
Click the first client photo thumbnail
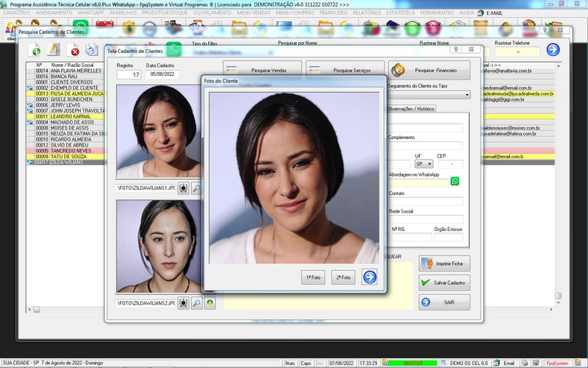coord(159,132)
